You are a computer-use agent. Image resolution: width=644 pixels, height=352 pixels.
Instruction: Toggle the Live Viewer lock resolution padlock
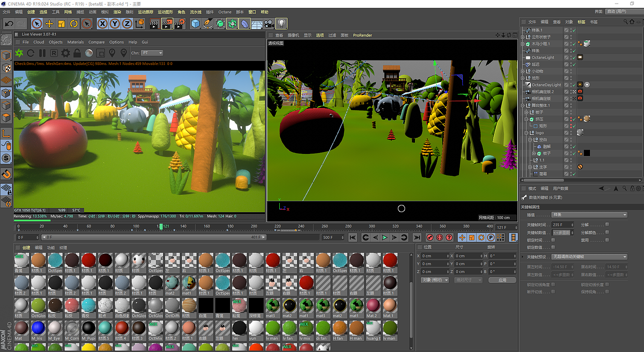pos(77,53)
